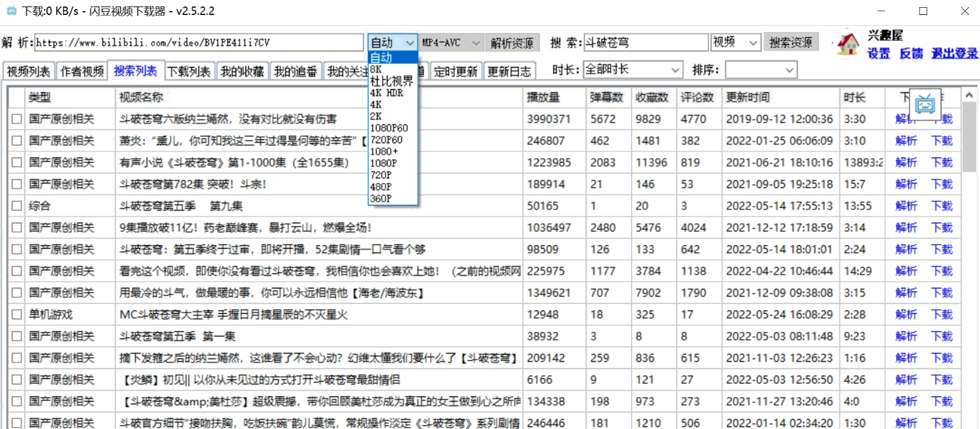
Task: Click the house icon beside 兴趣屋
Action: pos(848,44)
